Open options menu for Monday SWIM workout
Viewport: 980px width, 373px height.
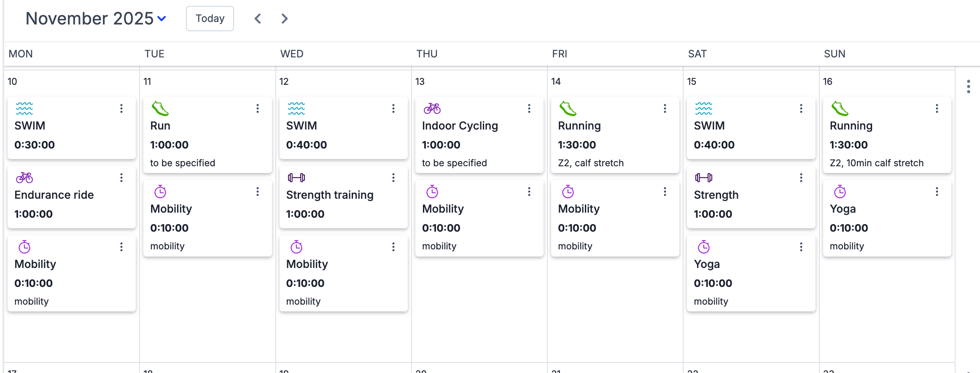(121, 108)
